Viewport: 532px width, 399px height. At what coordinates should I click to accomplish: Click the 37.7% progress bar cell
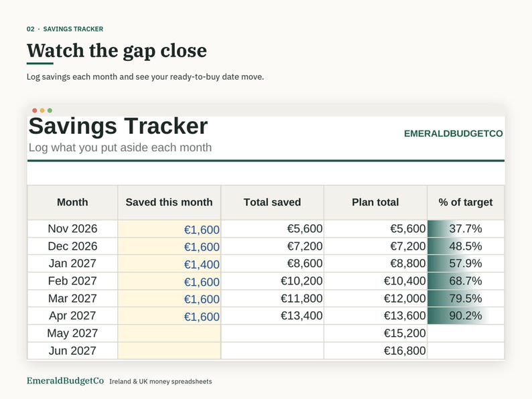tap(466, 229)
